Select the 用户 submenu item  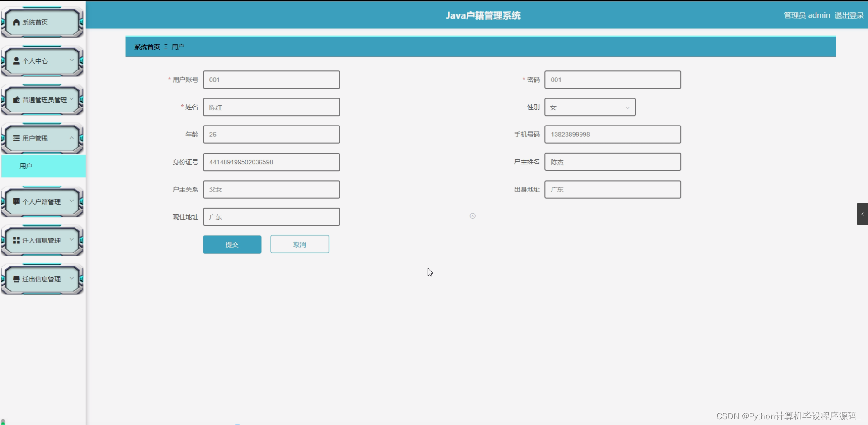[26, 166]
